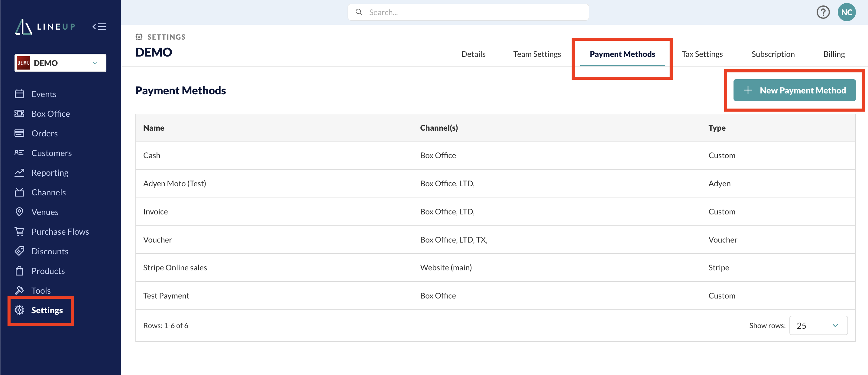The height and width of the screenshot is (375, 868).
Task: Click the Purchase Flows cart icon
Action: click(20, 231)
